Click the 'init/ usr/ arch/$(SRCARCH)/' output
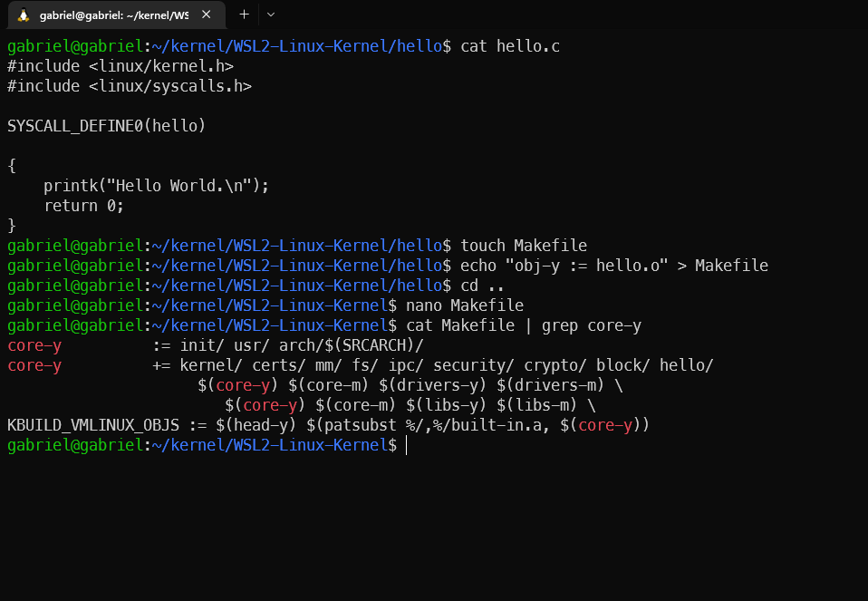The image size is (868, 601). click(302, 345)
